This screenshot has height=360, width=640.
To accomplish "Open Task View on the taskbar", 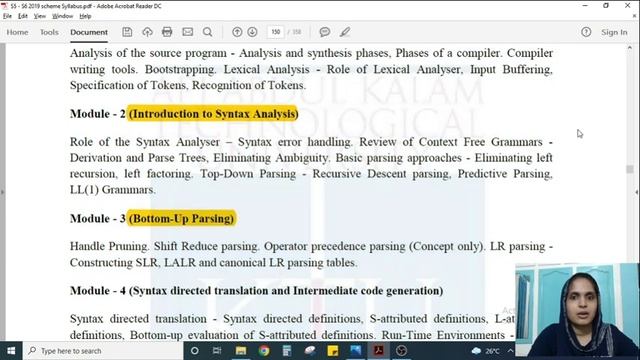I will (217, 351).
